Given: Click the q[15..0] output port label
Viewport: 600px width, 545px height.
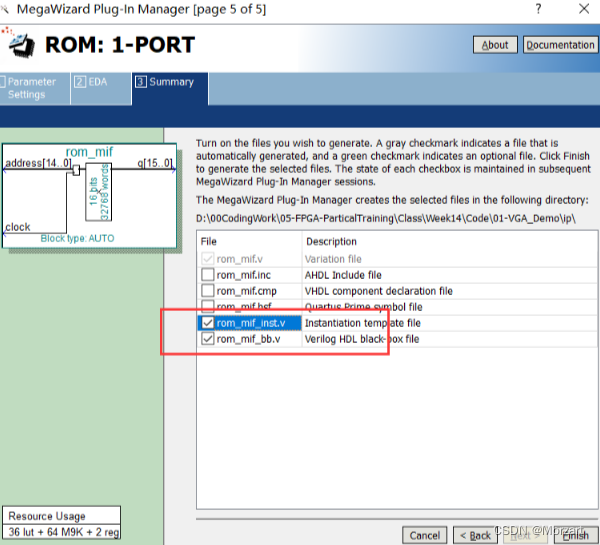Looking at the screenshot, I should click(x=155, y=163).
